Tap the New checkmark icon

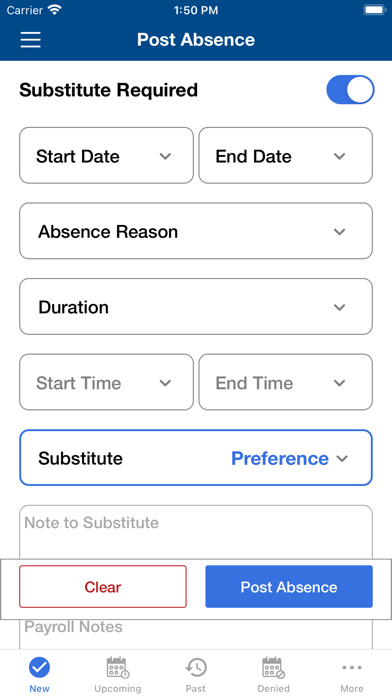click(x=40, y=668)
